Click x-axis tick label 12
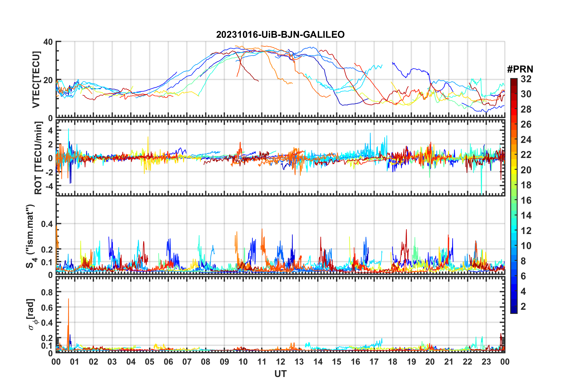Image resolution: width=561 pixels, height=392 pixels. point(280,362)
